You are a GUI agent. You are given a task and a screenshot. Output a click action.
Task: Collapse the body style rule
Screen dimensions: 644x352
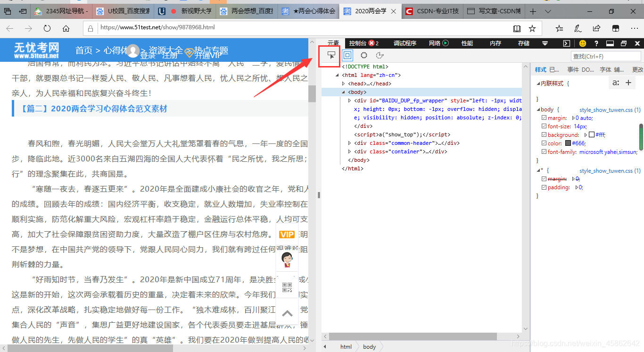tap(538, 109)
